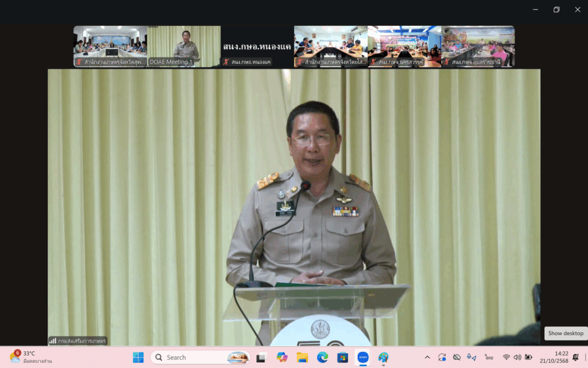Select the สนง.กษจ.อุบลราชธานี video thumbnail
588x368 pixels.
coord(478,46)
